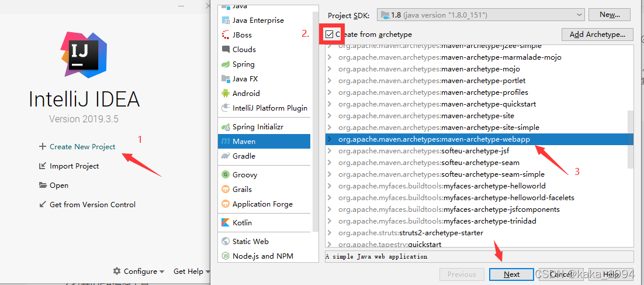Click the Import Project arrow icon
This screenshot has width=644, height=285.
click(42, 166)
